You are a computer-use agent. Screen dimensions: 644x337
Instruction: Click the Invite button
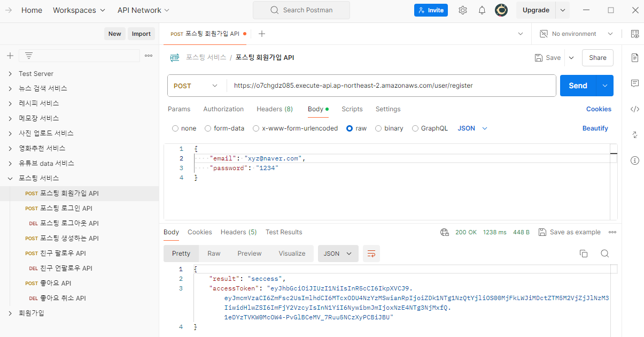[431, 10]
